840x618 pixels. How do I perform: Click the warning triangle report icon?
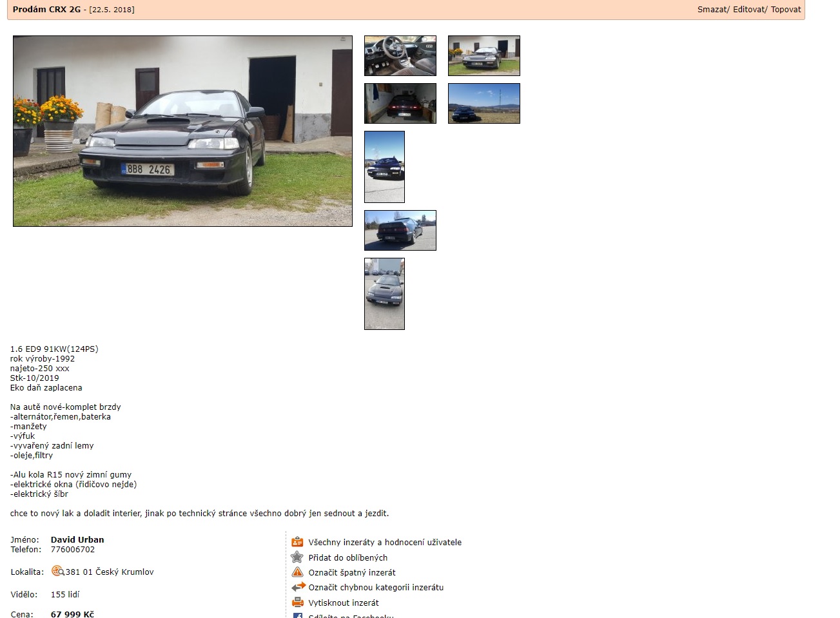click(297, 572)
